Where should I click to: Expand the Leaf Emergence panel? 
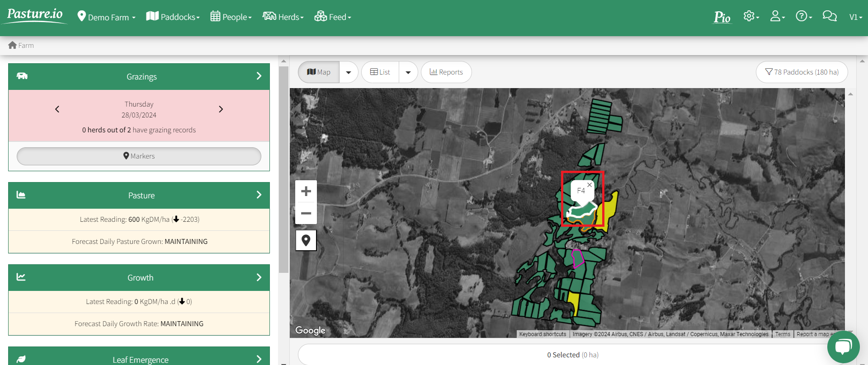pyautogui.click(x=259, y=359)
